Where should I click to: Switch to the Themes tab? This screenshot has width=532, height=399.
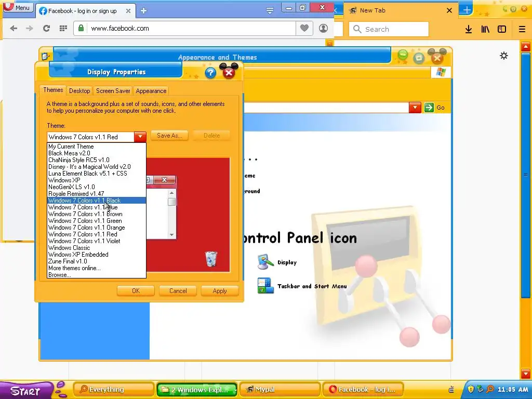click(x=53, y=90)
